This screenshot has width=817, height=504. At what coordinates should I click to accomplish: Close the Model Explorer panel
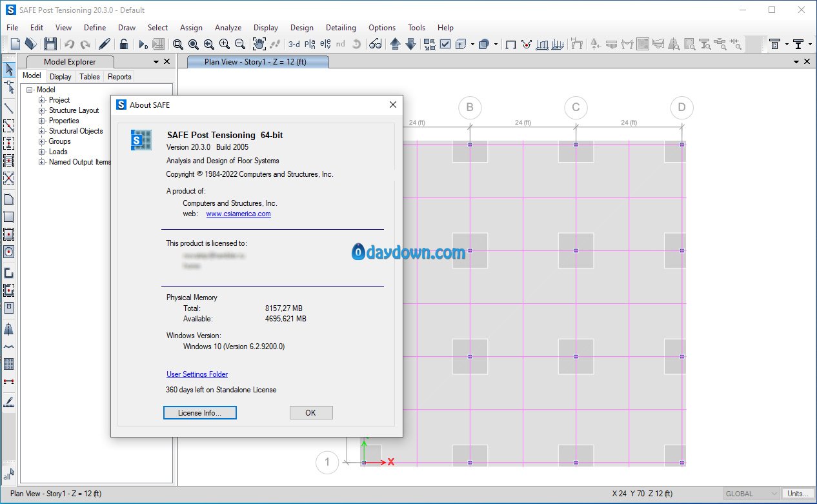167,61
